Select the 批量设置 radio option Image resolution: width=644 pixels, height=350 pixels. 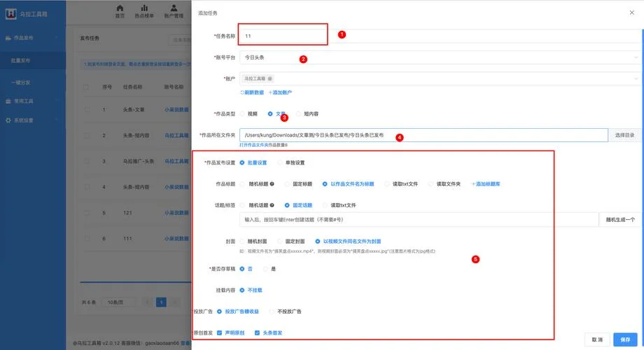(253, 162)
